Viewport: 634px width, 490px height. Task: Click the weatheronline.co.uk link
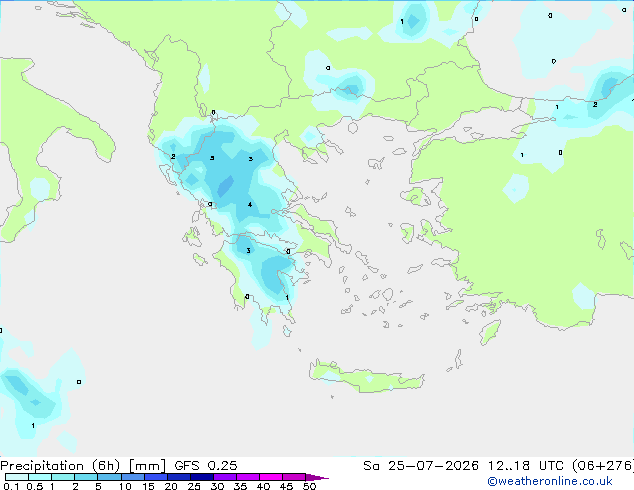point(550,481)
